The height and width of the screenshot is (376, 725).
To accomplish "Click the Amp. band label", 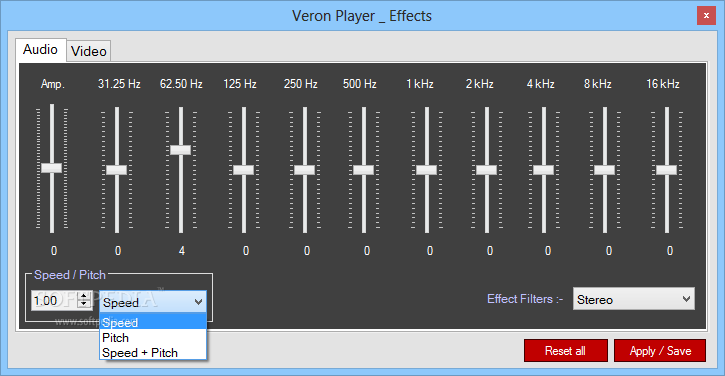I will (52, 84).
